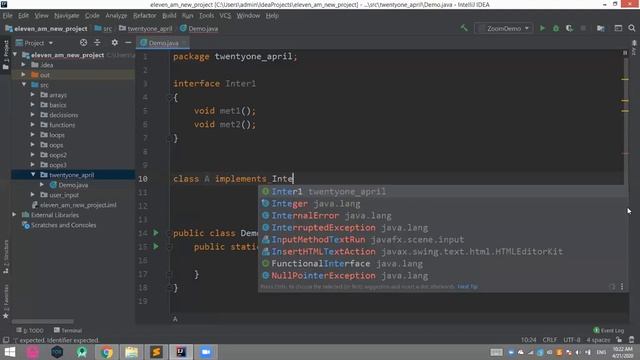Open Windows Start menu

[x=9, y=352]
